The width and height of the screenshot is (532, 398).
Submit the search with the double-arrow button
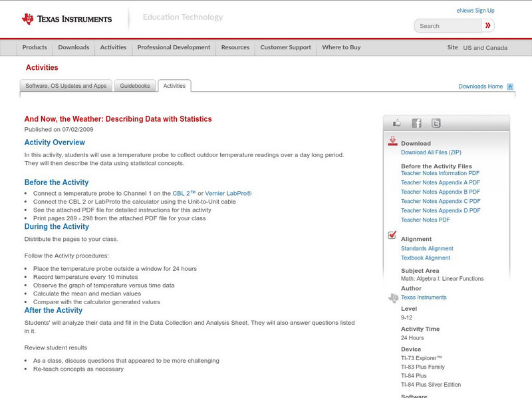pyautogui.click(x=487, y=25)
